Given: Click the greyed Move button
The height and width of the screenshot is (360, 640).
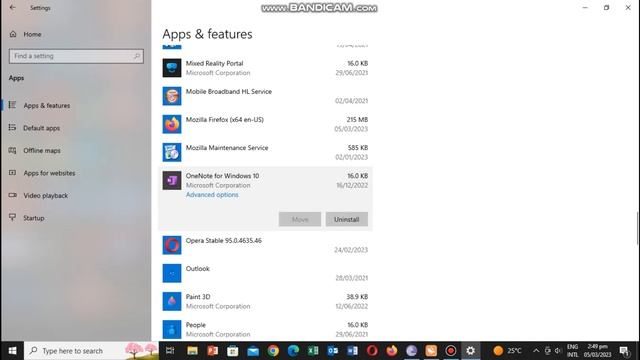Looking at the screenshot, I should pos(300,219).
